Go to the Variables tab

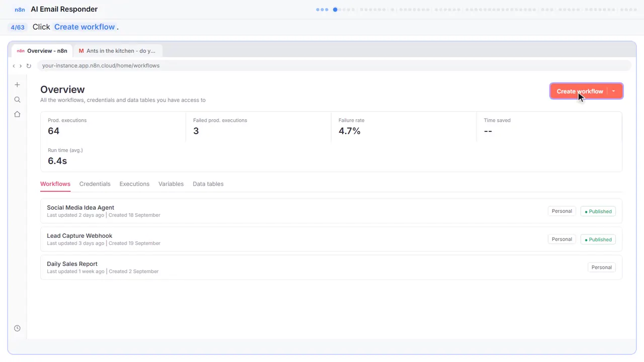coord(171,184)
